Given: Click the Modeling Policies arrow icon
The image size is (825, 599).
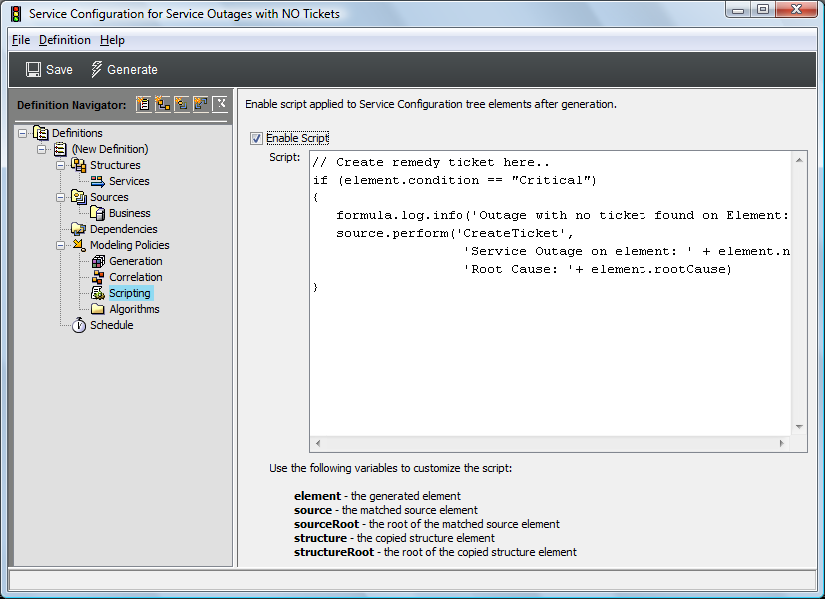Looking at the screenshot, I should (x=79, y=245).
